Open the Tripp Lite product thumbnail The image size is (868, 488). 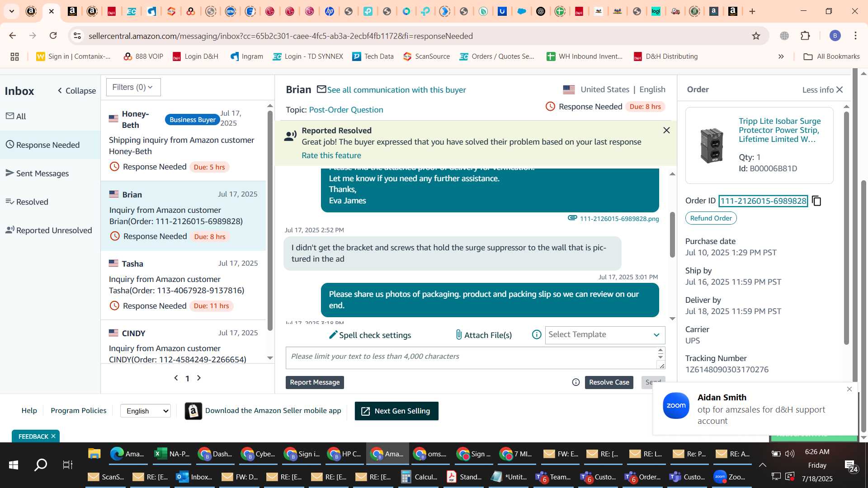(x=712, y=145)
